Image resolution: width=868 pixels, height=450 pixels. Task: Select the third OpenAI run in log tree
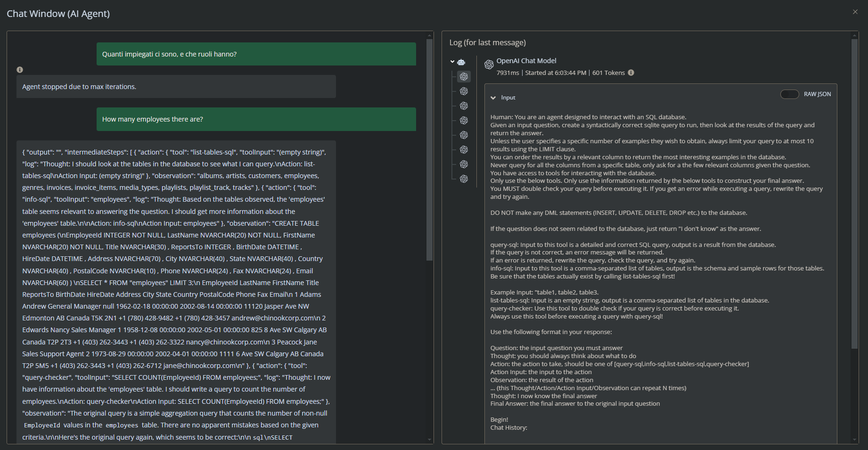pos(464,106)
